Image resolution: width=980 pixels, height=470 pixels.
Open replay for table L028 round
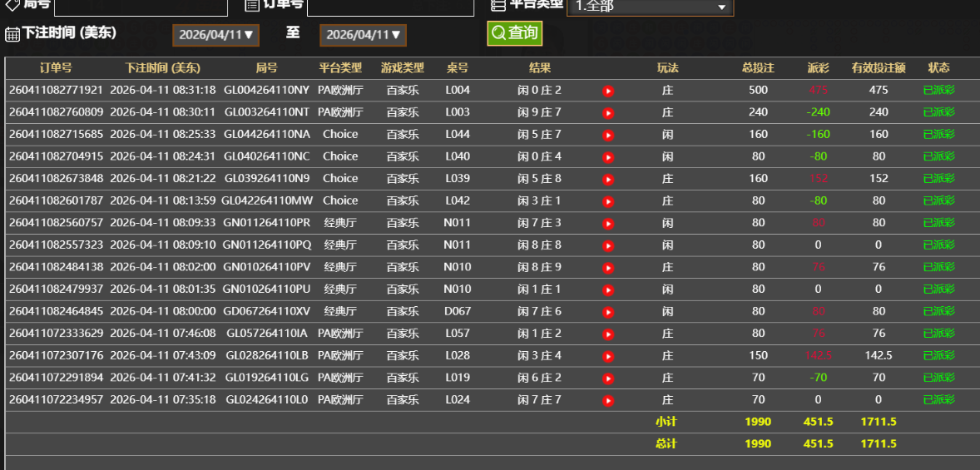[x=608, y=356]
